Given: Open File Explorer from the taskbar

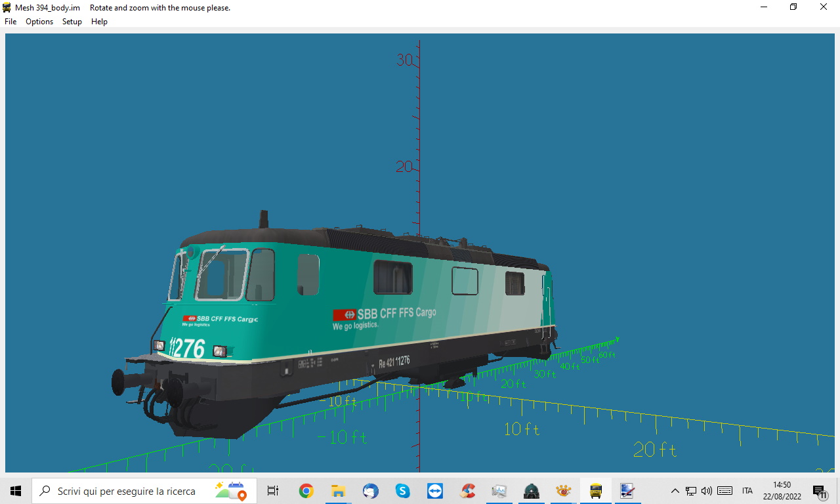Looking at the screenshot, I should (338, 491).
